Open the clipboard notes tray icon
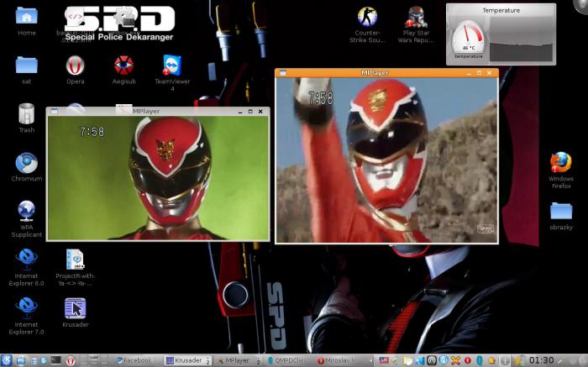 tap(408, 361)
